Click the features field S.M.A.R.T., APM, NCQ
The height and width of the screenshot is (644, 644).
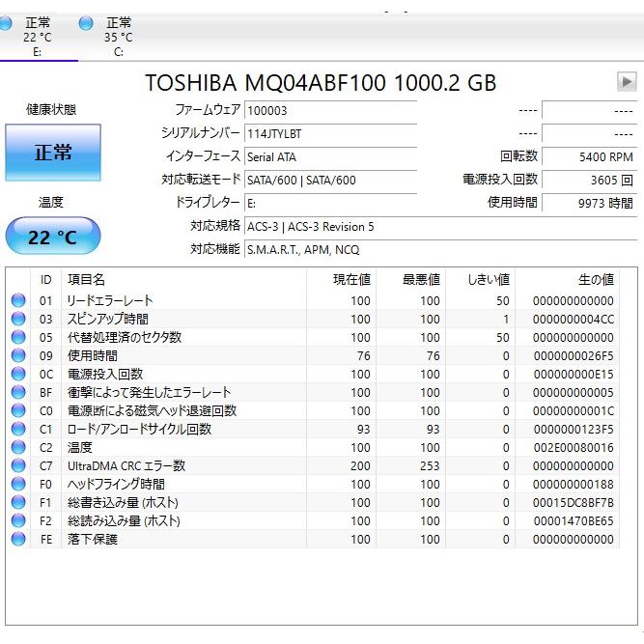tap(440, 250)
